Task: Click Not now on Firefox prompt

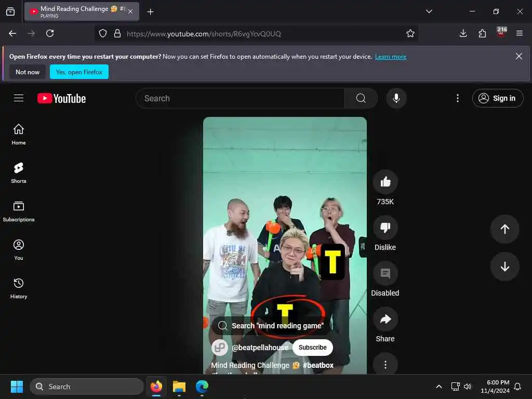Action: [28, 72]
